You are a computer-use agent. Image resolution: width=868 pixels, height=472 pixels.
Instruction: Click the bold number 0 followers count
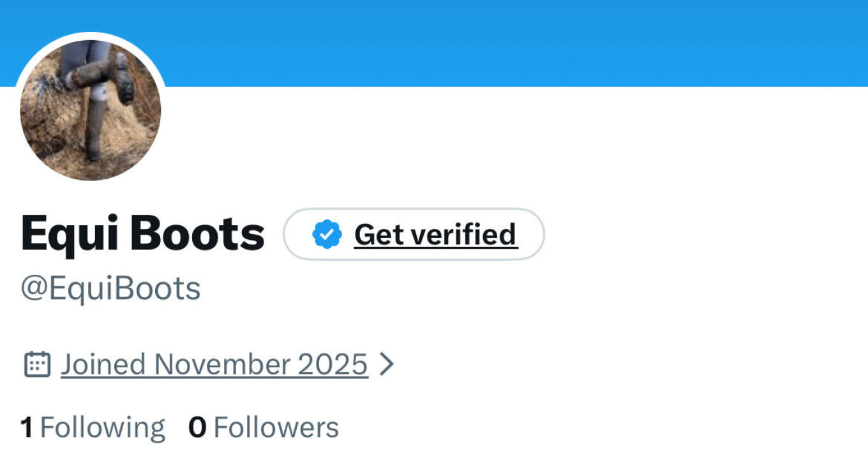pyautogui.click(x=197, y=427)
